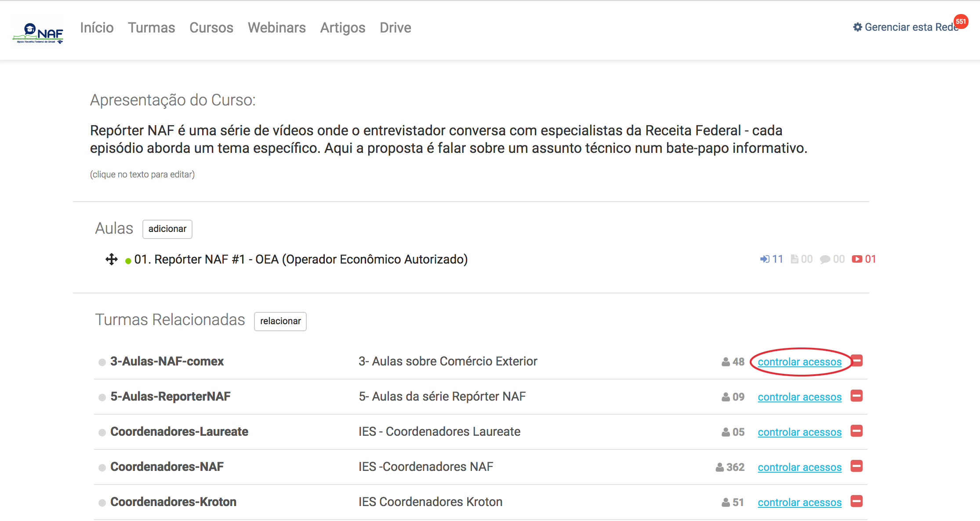Image resolution: width=980 pixels, height=521 pixels.
Task: Toggle green status dot of lesson 01
Action: tap(128, 261)
